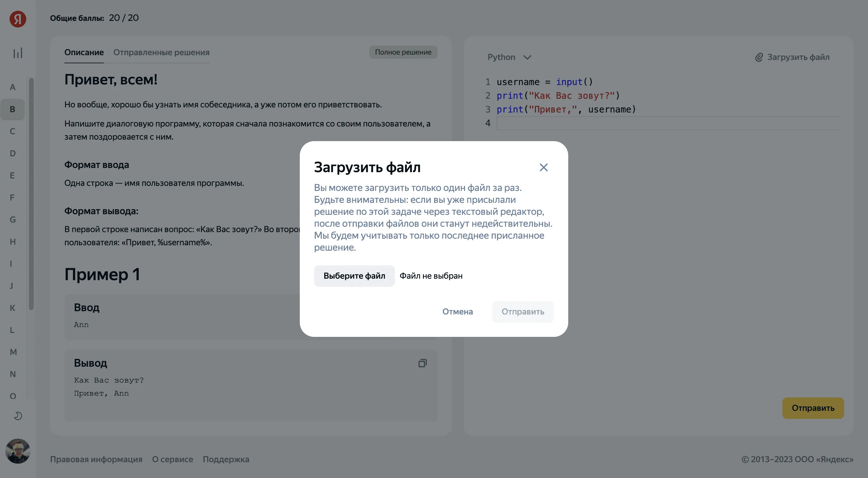This screenshot has height=478, width=868.
Task: Select task B in sidebar
Action: tap(13, 109)
